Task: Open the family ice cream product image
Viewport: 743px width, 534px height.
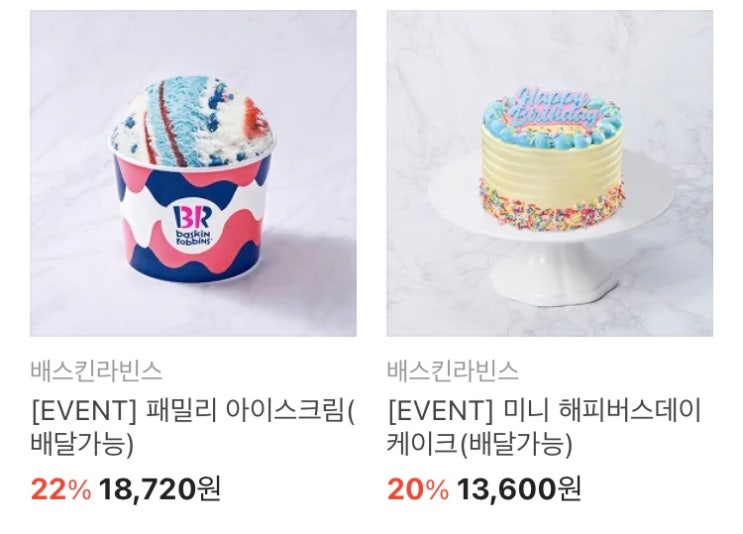Action: tap(193, 173)
